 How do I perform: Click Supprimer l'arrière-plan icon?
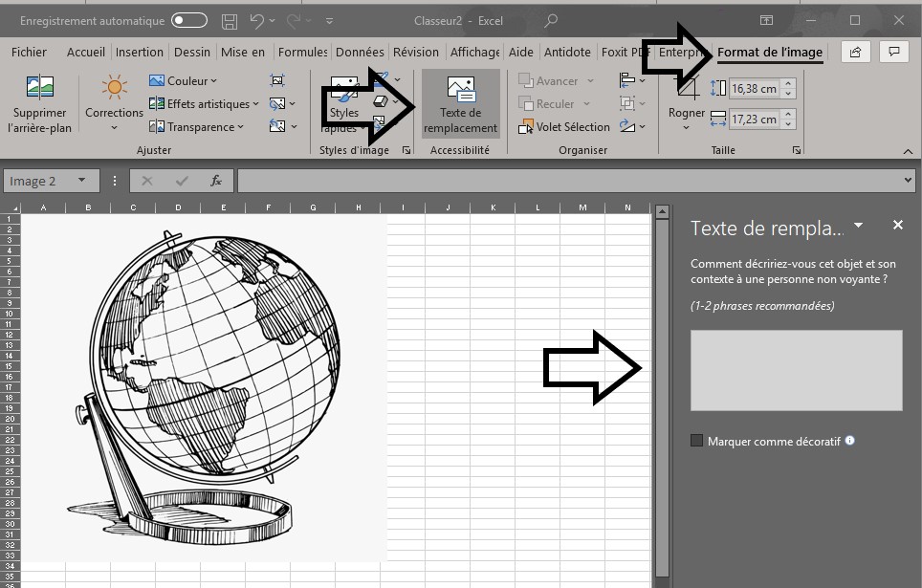pos(37,89)
